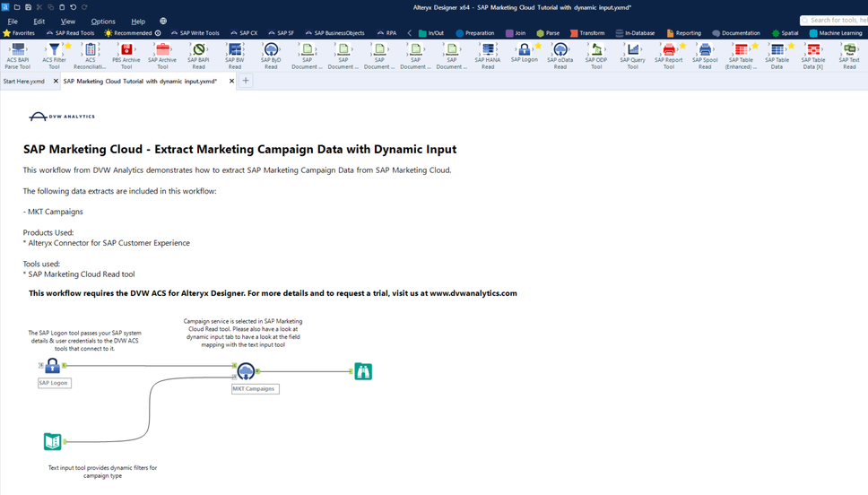Open the File menu
Viewport: 868px width, 495px height.
point(13,22)
